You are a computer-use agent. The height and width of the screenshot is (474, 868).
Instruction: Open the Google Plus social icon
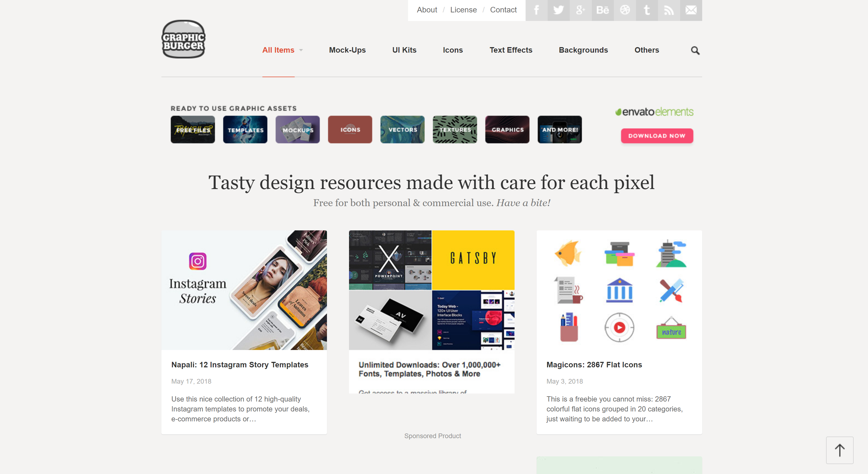(x=581, y=10)
